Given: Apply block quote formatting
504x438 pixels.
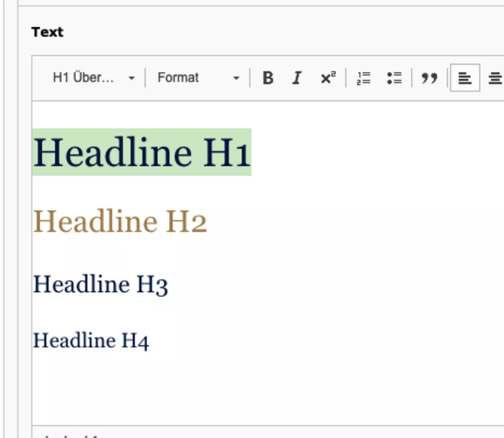Looking at the screenshot, I should [429, 78].
